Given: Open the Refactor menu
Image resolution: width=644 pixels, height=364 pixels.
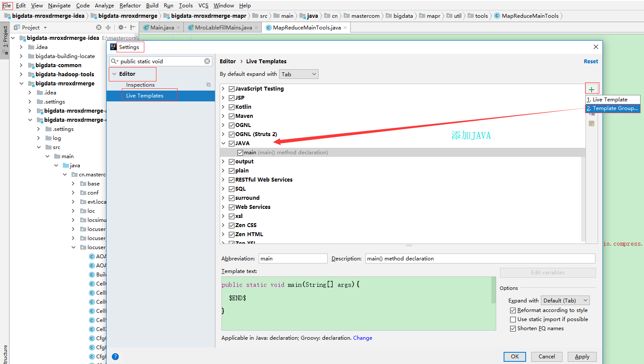Looking at the screenshot, I should click(130, 6).
